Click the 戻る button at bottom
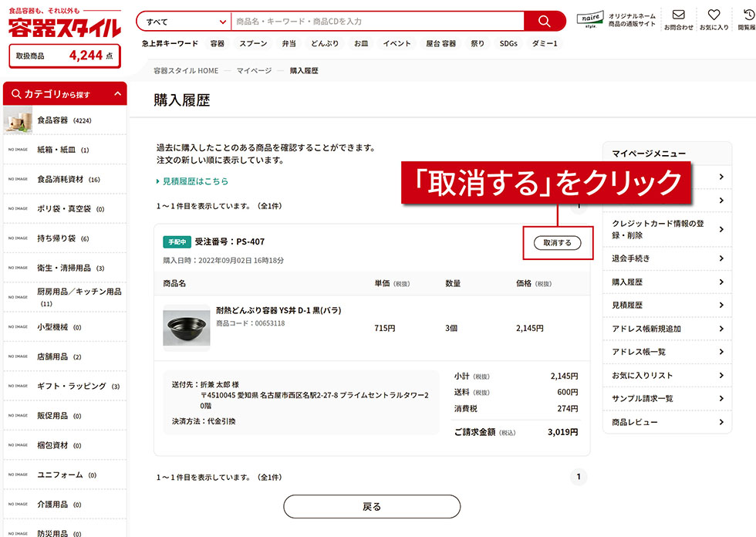Image resolution: width=756 pixels, height=537 pixels. 371,507
